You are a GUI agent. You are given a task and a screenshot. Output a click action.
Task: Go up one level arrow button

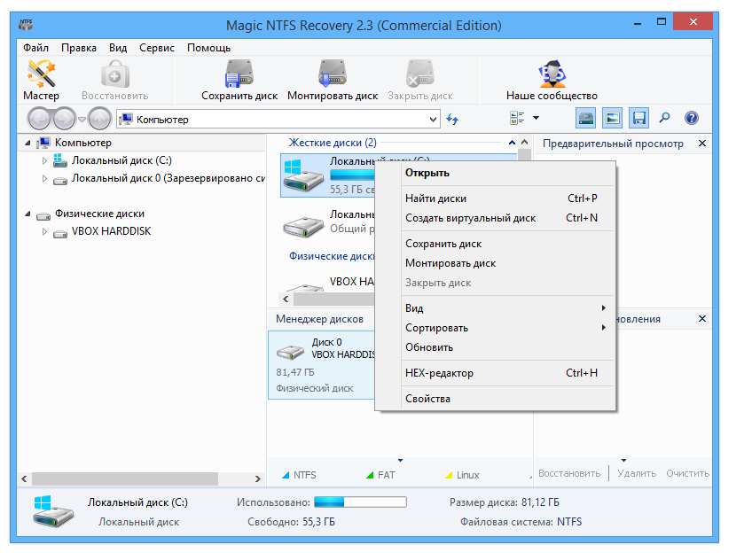(99, 119)
